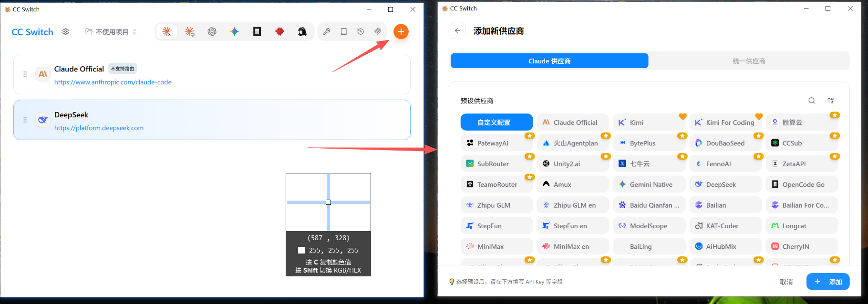Click the Anthropic logo in Claude Official card
868x304 pixels.
pyautogui.click(x=43, y=74)
